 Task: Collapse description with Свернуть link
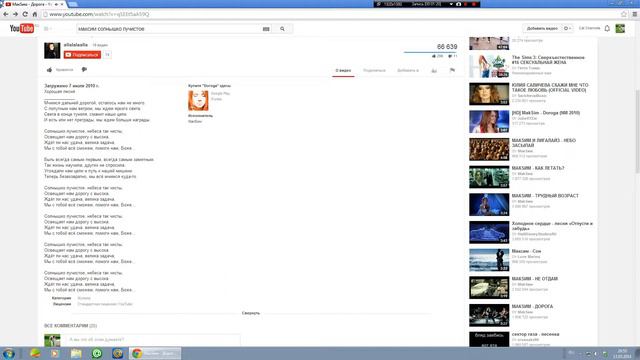251,313
